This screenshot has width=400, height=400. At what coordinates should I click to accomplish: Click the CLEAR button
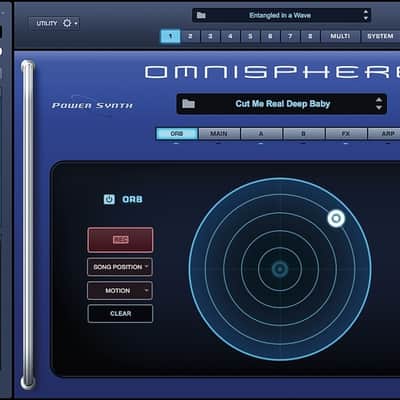pyautogui.click(x=120, y=313)
